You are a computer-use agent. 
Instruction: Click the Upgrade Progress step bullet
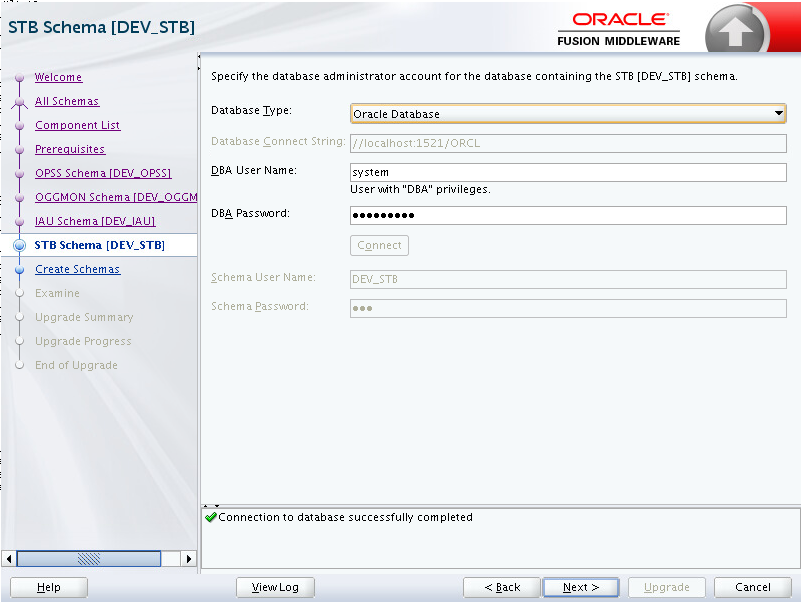20,342
